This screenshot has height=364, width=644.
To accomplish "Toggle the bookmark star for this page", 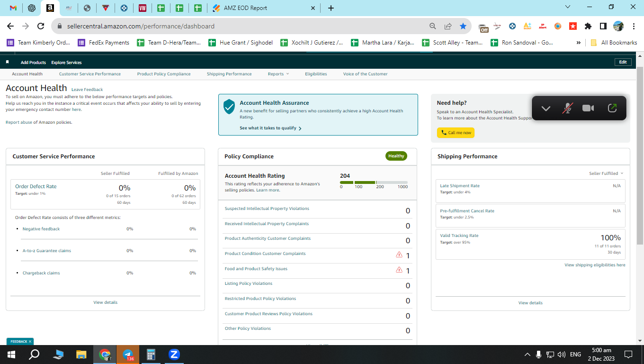I will 463,26.
